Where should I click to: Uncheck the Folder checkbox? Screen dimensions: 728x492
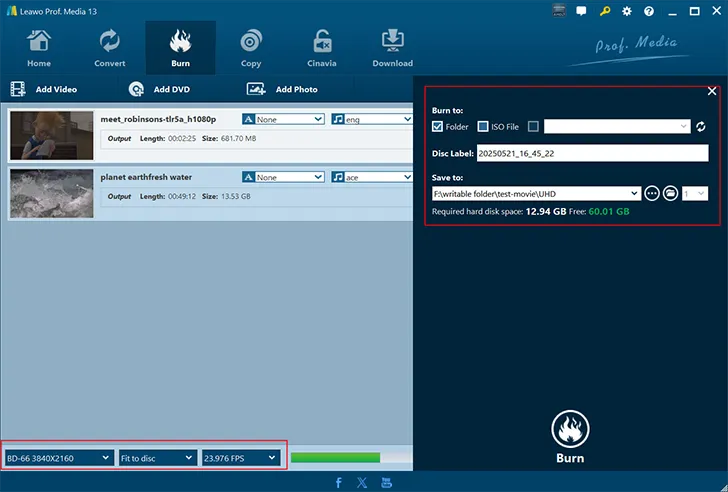point(438,127)
